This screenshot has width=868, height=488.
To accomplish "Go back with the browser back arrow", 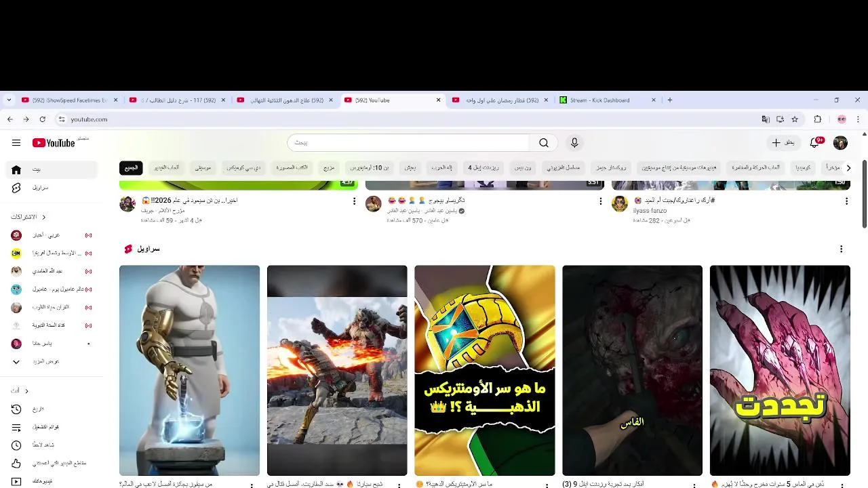I will pyautogui.click(x=9, y=119).
